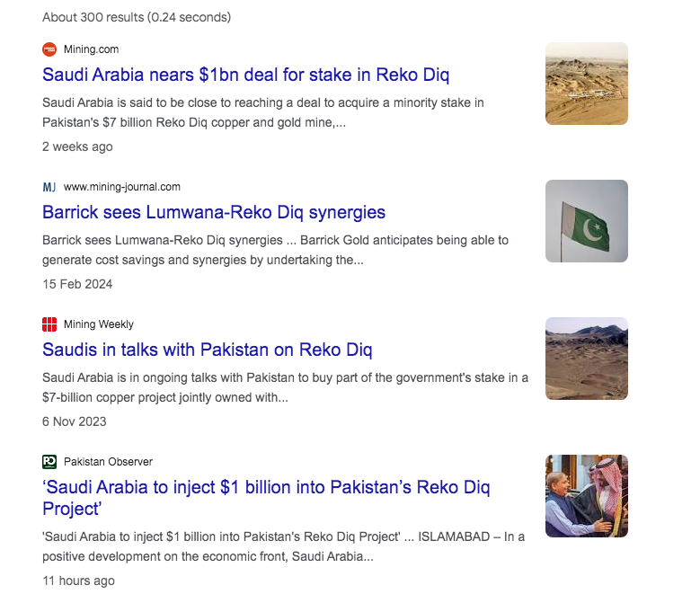
Task: Open 'Barrick sees Lumwana-Reko Diq synergies' headline
Action: click(214, 212)
